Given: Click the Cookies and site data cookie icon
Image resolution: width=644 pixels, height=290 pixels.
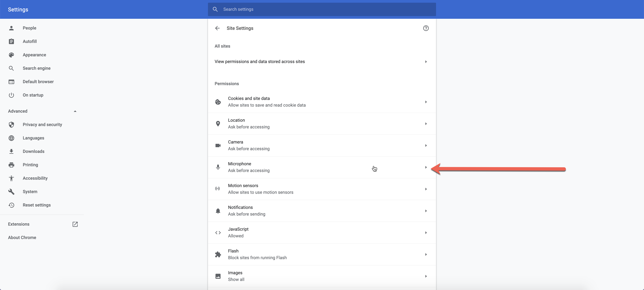Looking at the screenshot, I should (218, 102).
